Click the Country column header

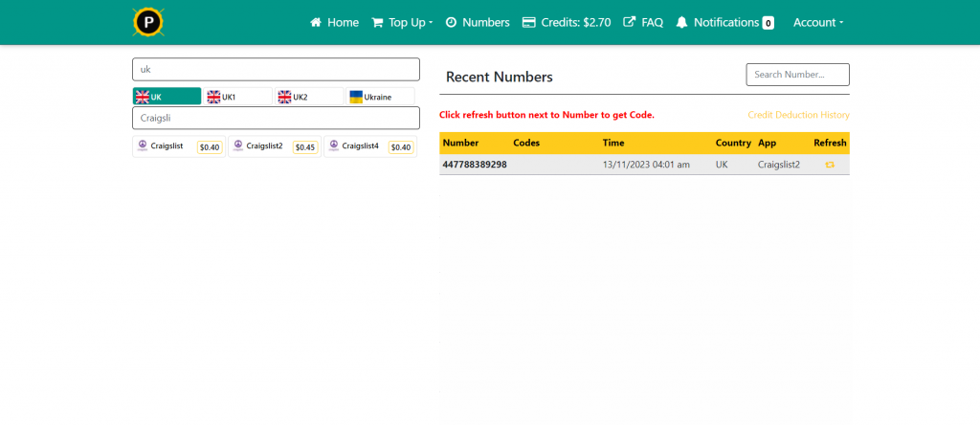pyautogui.click(x=733, y=143)
